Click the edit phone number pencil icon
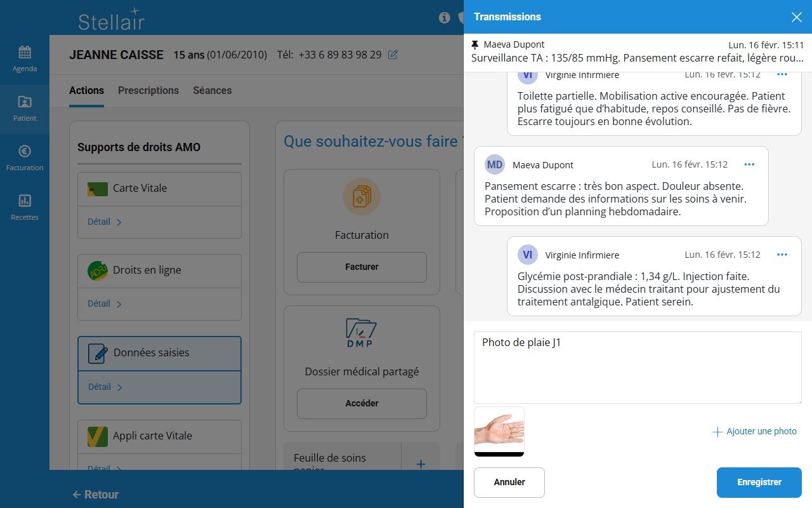The width and height of the screenshot is (812, 508). tap(393, 55)
